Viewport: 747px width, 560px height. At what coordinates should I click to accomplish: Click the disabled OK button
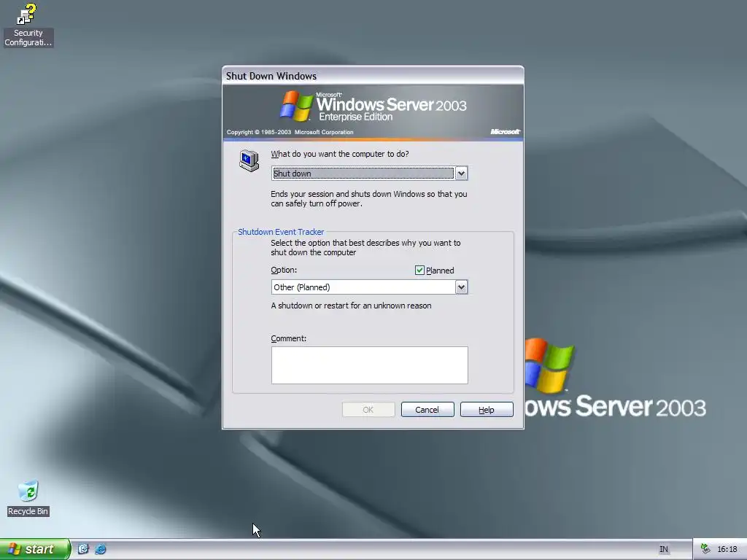(368, 410)
